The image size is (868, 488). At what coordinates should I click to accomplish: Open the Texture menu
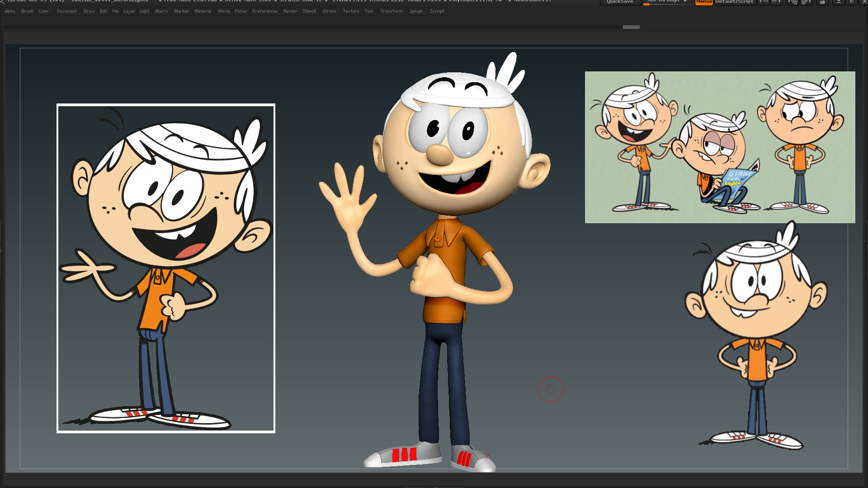(351, 11)
